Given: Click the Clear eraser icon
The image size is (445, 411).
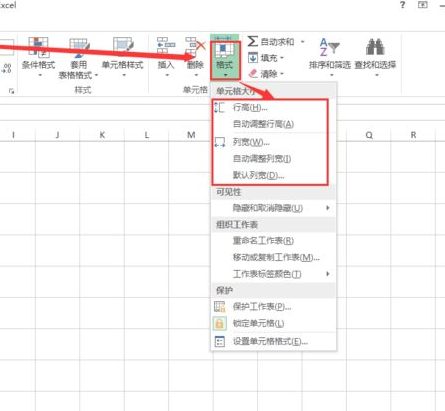Looking at the screenshot, I should point(253,73).
